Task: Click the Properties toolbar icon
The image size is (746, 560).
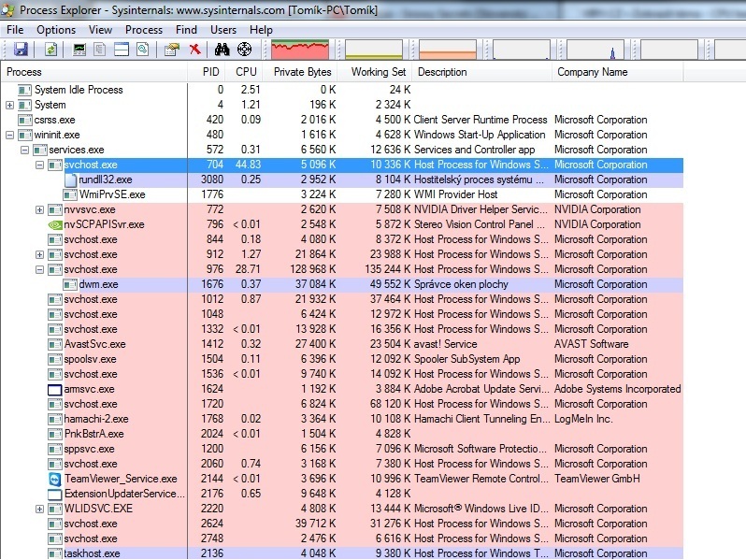Action: (x=172, y=50)
